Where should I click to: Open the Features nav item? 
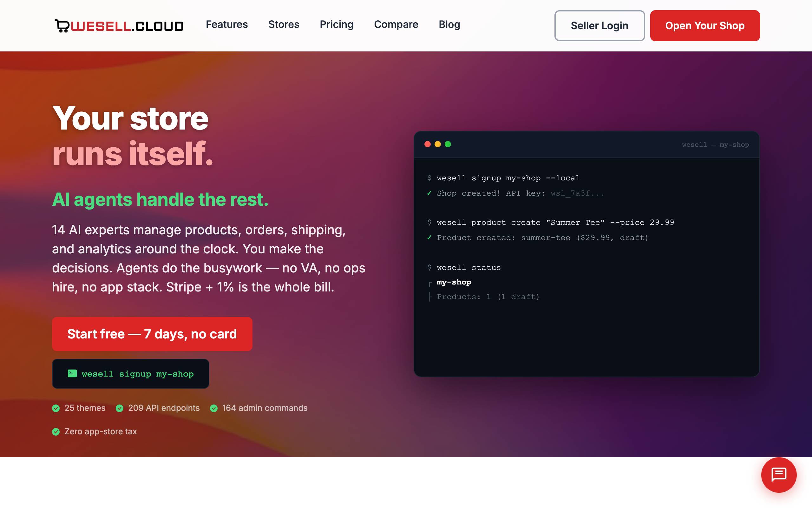pyautogui.click(x=227, y=24)
